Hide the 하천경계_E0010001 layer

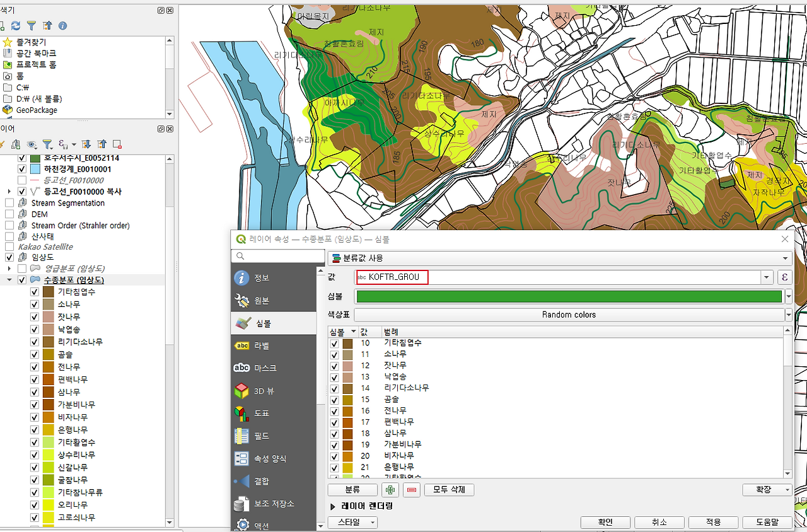tap(22, 169)
